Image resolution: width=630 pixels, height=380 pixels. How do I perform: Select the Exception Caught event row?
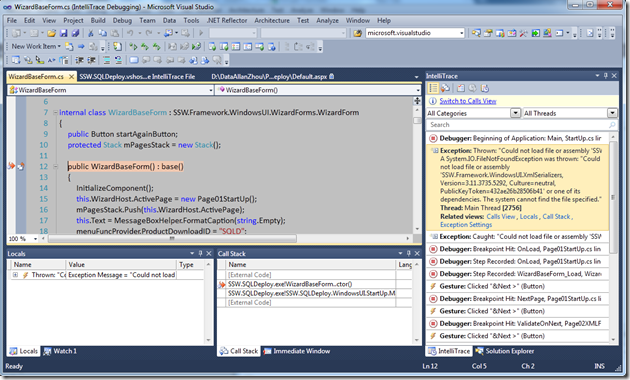coord(518,237)
